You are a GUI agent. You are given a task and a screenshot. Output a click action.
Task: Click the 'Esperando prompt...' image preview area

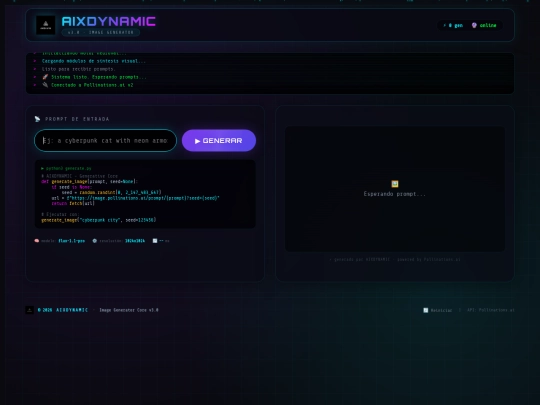coord(395,189)
